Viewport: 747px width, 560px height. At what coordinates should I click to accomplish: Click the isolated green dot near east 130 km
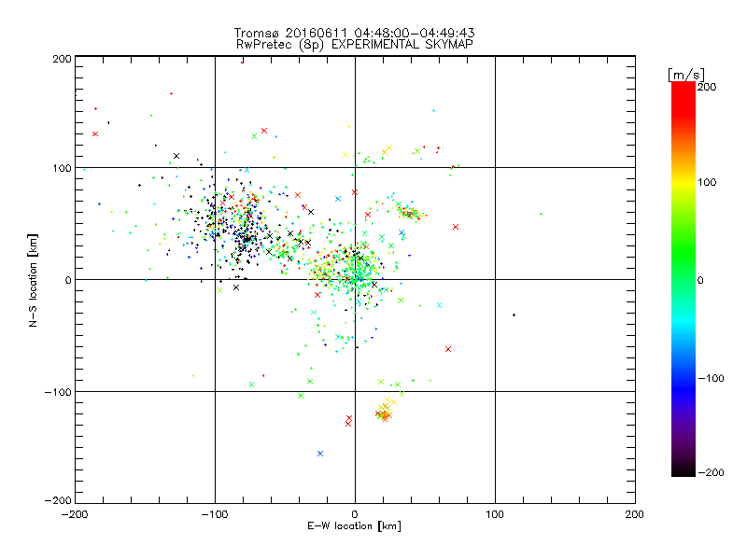pos(542,214)
